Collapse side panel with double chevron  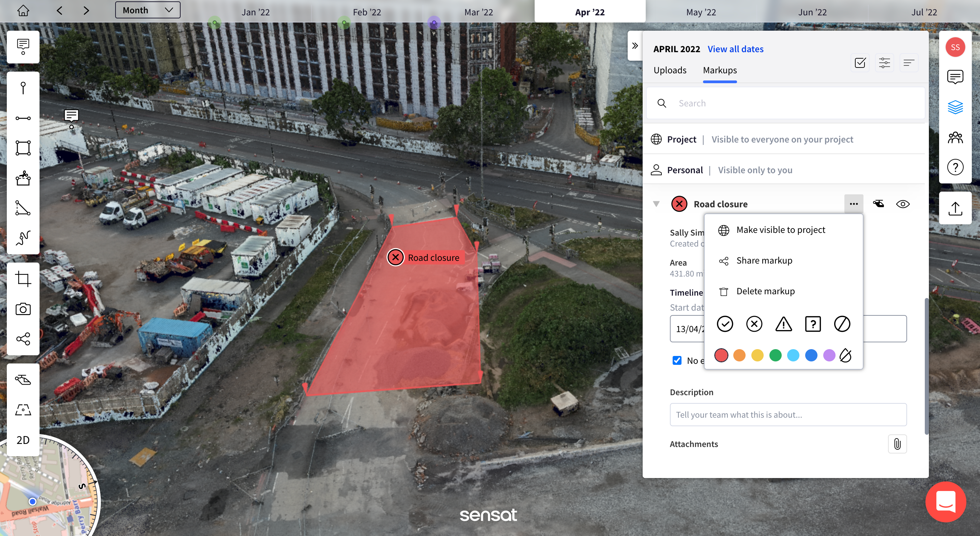tap(634, 46)
